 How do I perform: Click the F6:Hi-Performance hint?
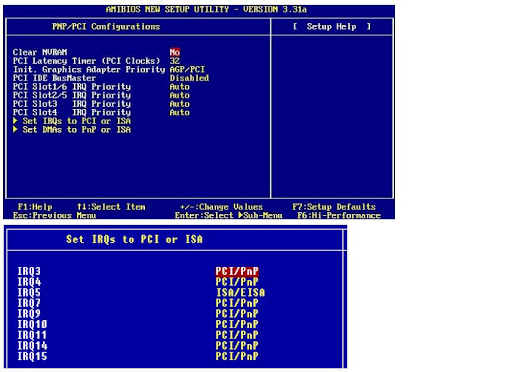pyautogui.click(x=339, y=215)
